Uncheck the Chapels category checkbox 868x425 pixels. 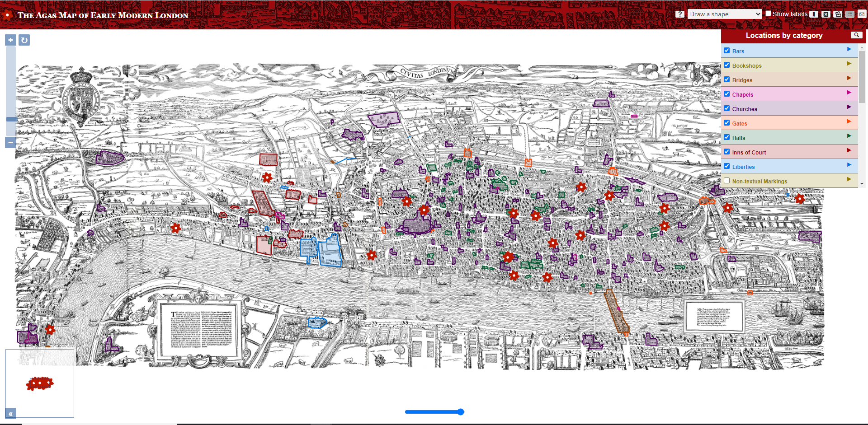[727, 94]
